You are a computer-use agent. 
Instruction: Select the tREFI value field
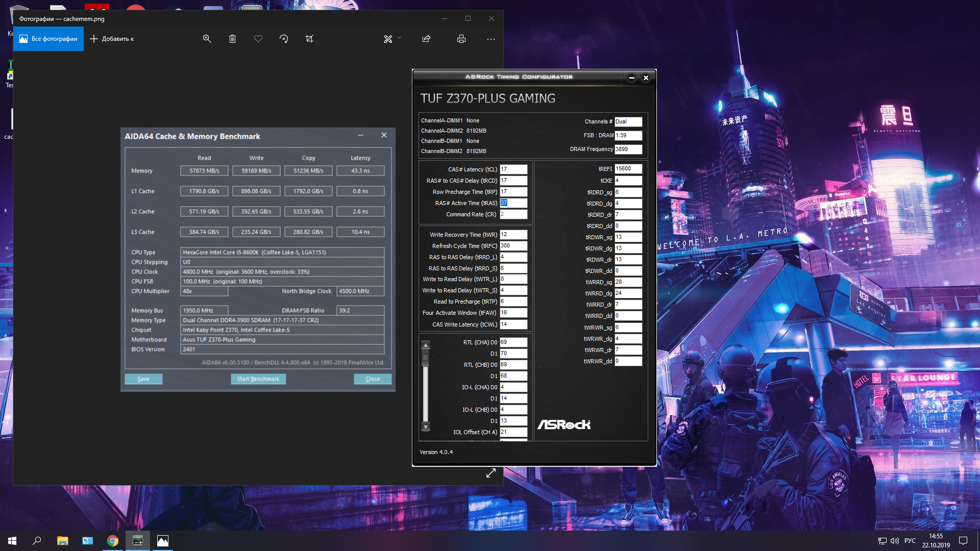(x=628, y=169)
